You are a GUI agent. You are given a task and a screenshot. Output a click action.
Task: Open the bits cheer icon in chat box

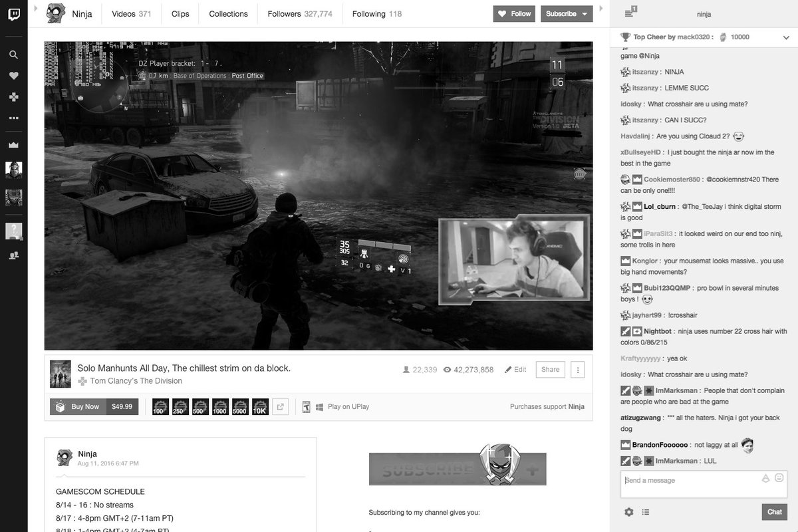(765, 478)
